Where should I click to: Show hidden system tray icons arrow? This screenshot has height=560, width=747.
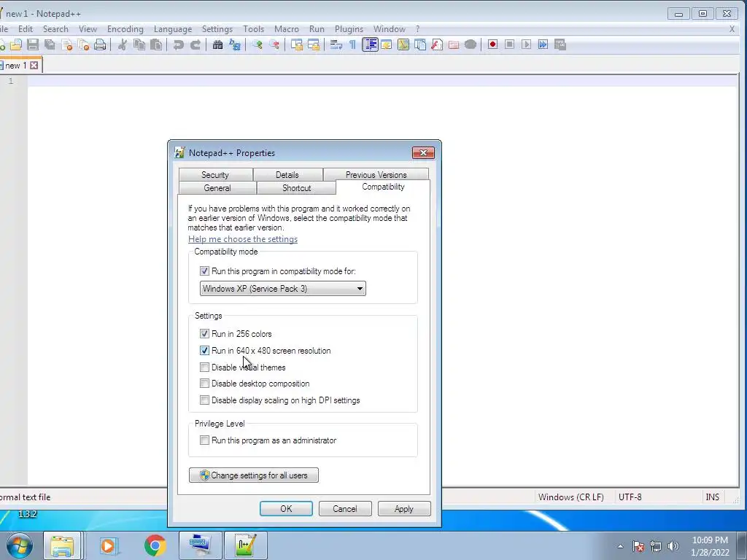tap(620, 546)
